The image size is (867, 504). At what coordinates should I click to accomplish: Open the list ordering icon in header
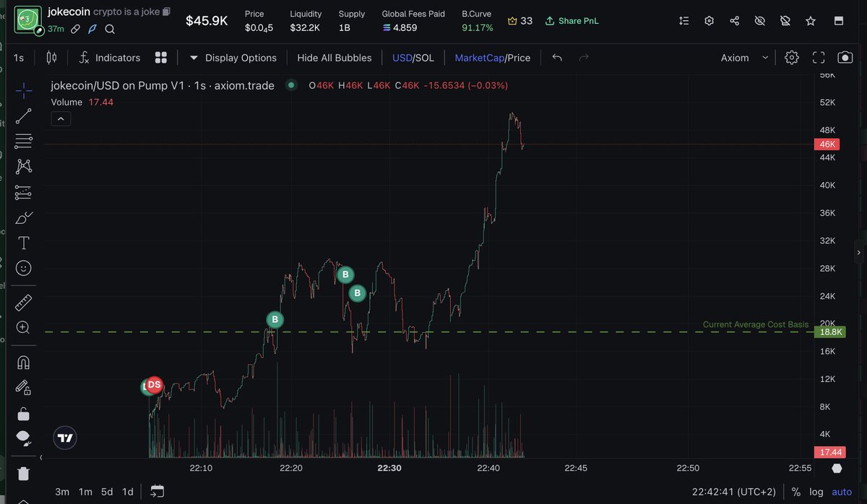point(684,21)
